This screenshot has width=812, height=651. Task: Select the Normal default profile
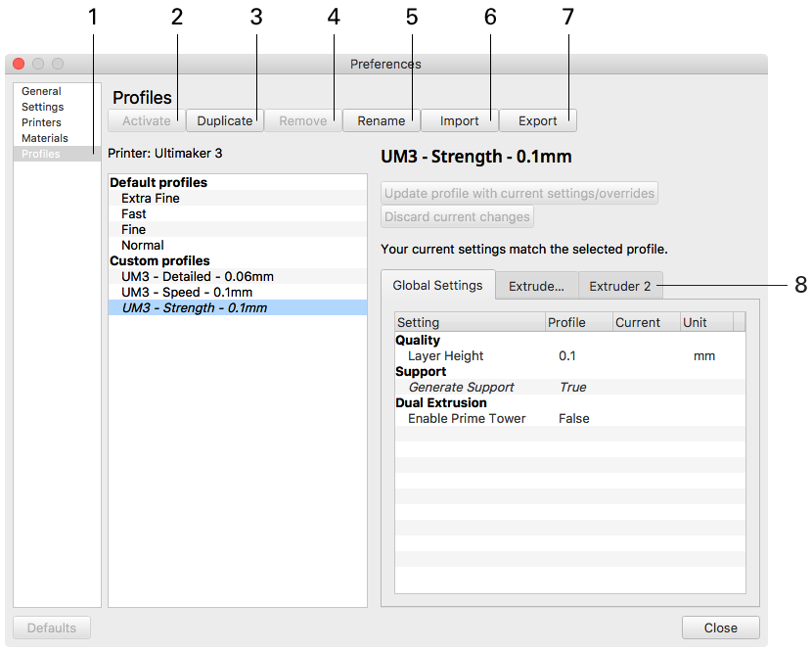(142, 245)
